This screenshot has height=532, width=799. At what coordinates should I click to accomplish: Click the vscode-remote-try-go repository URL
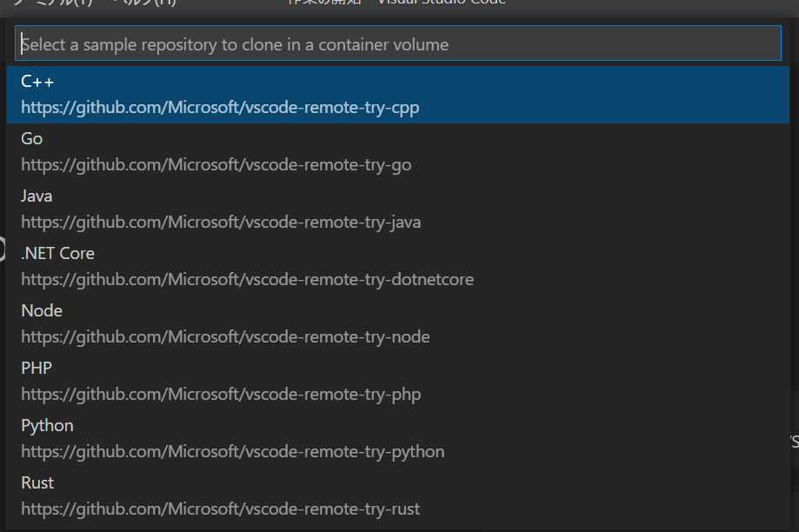pyautogui.click(x=216, y=165)
